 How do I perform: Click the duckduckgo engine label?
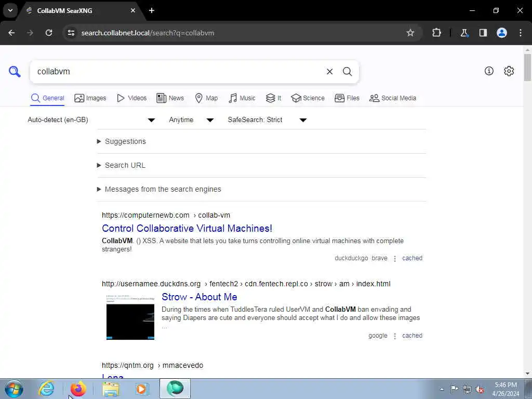point(351,258)
